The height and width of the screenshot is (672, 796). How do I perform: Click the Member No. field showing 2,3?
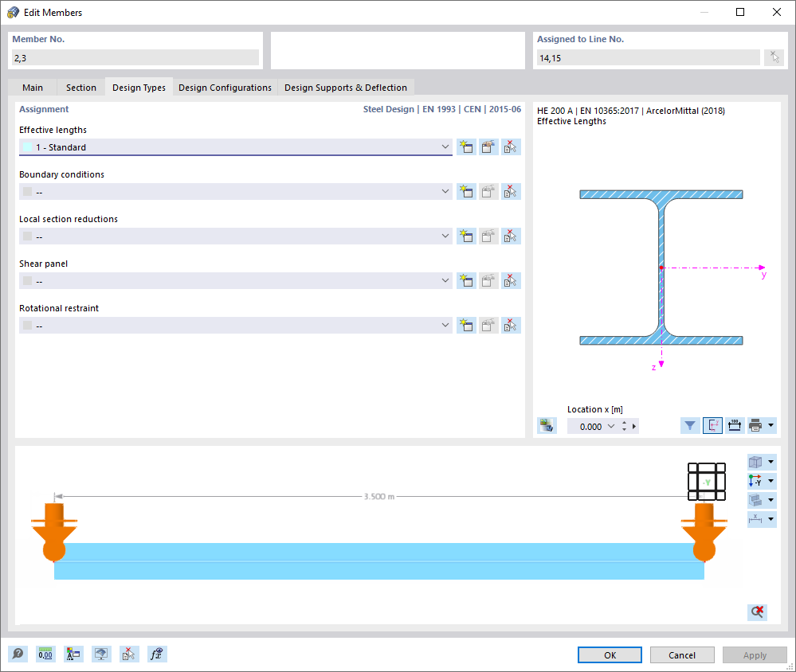(x=135, y=58)
